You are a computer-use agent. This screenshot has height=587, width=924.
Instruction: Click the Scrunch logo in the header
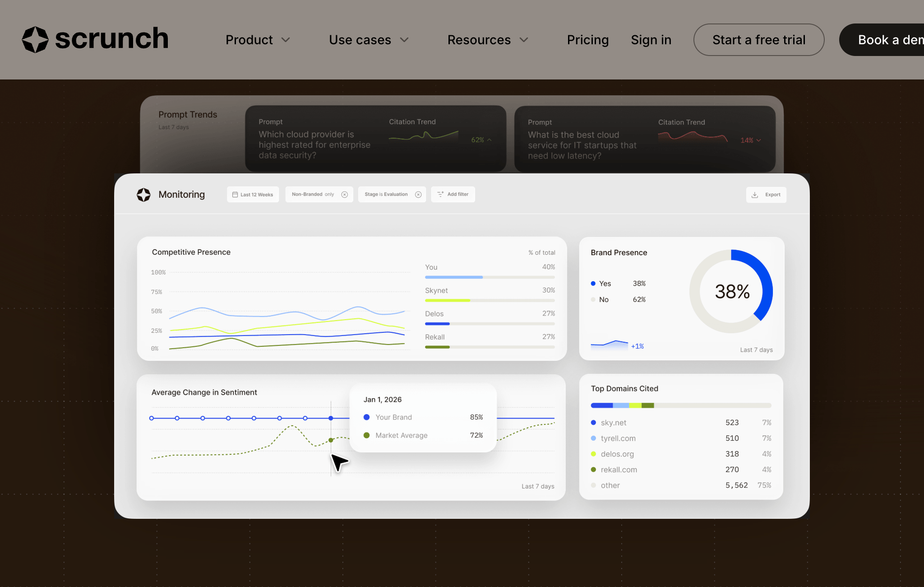95,39
